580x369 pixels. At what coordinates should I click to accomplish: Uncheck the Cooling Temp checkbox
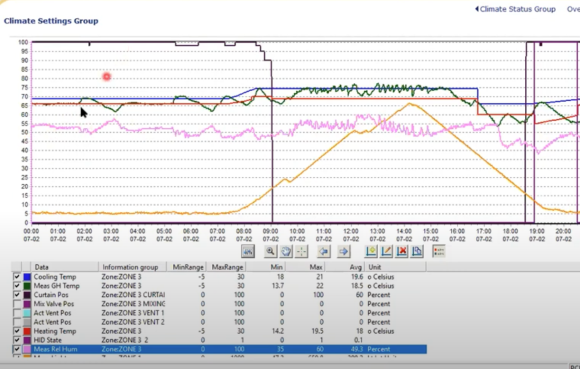[x=17, y=277]
